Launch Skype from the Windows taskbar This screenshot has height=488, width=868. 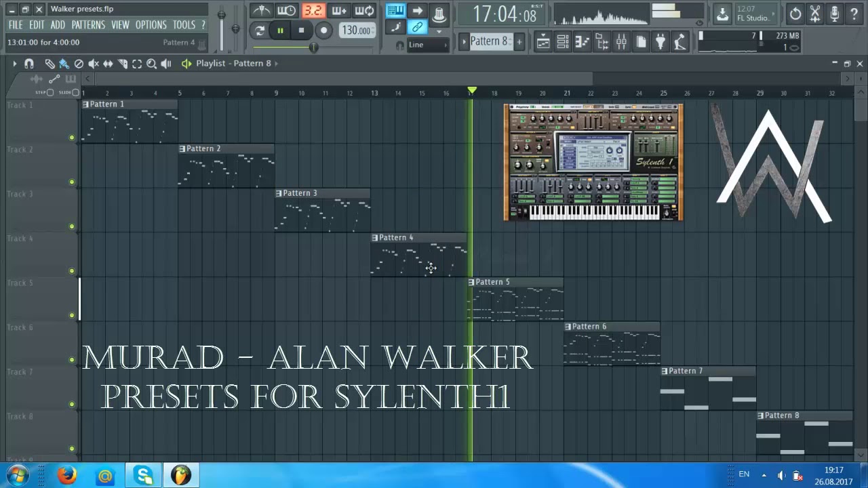tap(144, 475)
